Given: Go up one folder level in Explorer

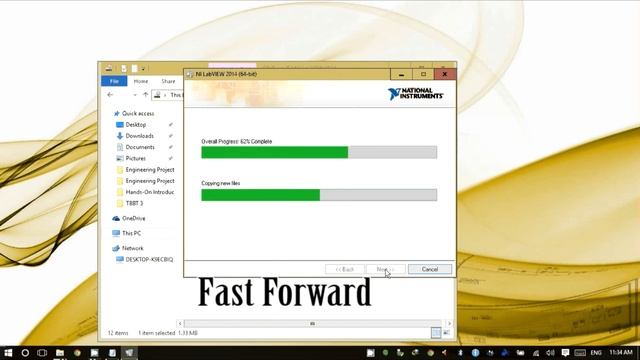Looking at the screenshot, I should click(146, 95).
